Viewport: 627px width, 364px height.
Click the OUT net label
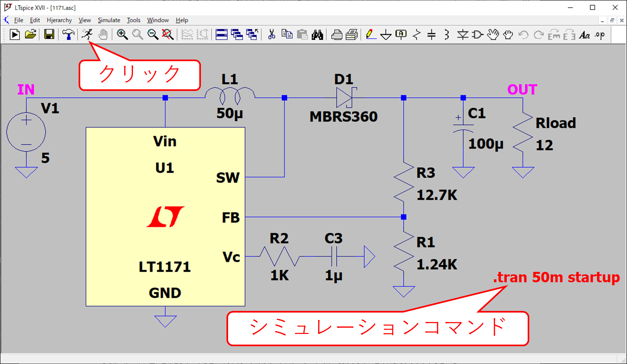click(522, 90)
